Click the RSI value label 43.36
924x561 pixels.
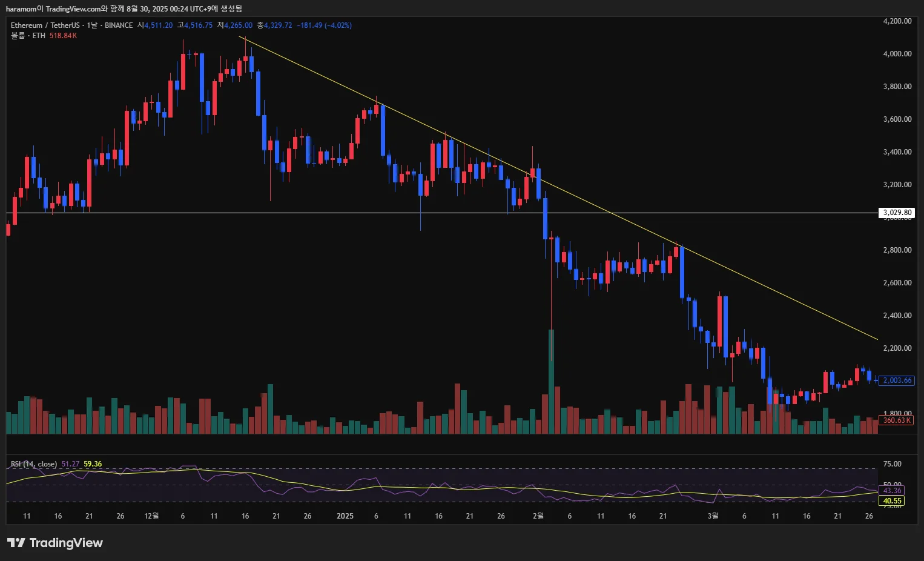click(892, 491)
